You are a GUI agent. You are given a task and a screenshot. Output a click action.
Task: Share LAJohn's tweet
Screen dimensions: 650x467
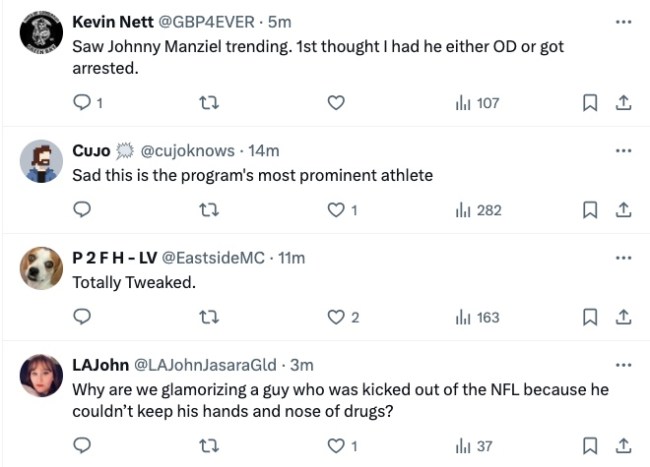[x=622, y=445]
